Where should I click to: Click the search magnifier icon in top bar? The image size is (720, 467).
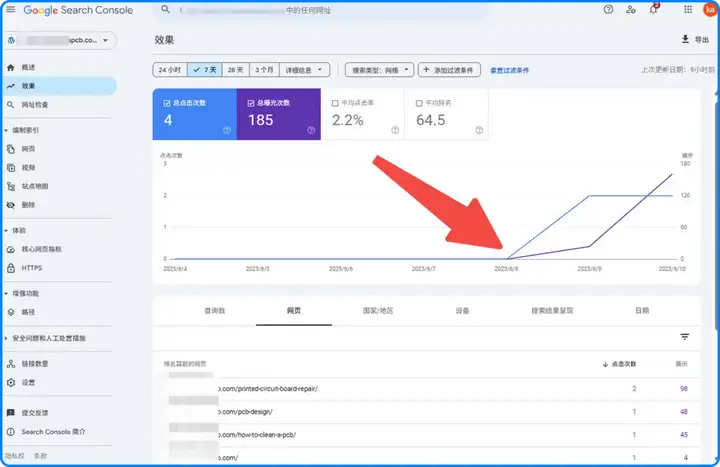point(165,10)
